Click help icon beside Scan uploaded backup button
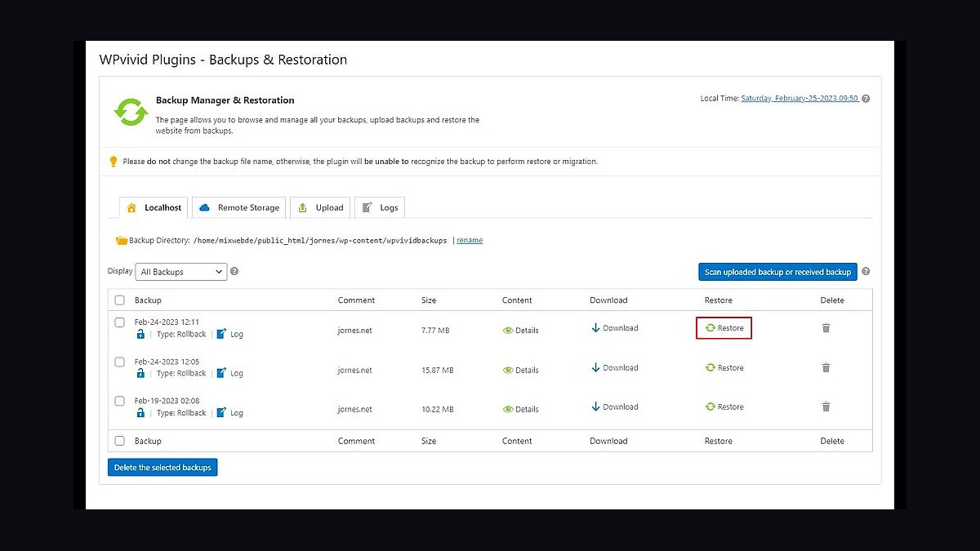 click(x=866, y=271)
